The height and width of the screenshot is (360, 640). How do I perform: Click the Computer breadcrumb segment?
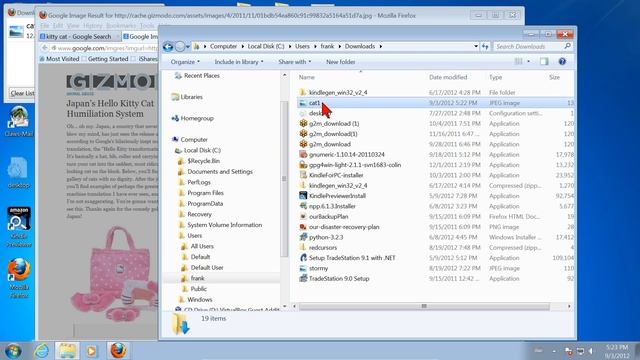pyautogui.click(x=223, y=47)
